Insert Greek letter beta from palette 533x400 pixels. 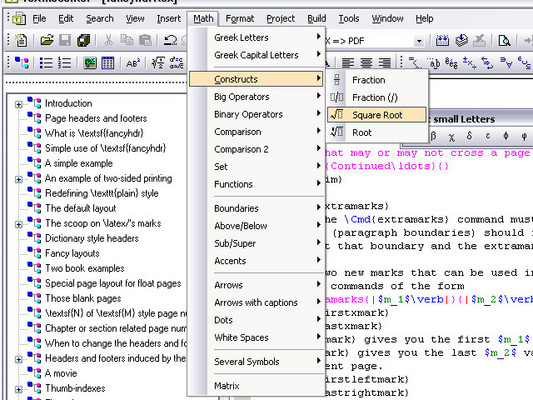433,136
